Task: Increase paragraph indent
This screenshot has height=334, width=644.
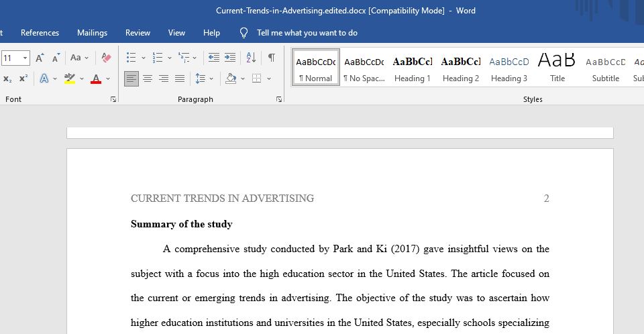Action: 230,58
